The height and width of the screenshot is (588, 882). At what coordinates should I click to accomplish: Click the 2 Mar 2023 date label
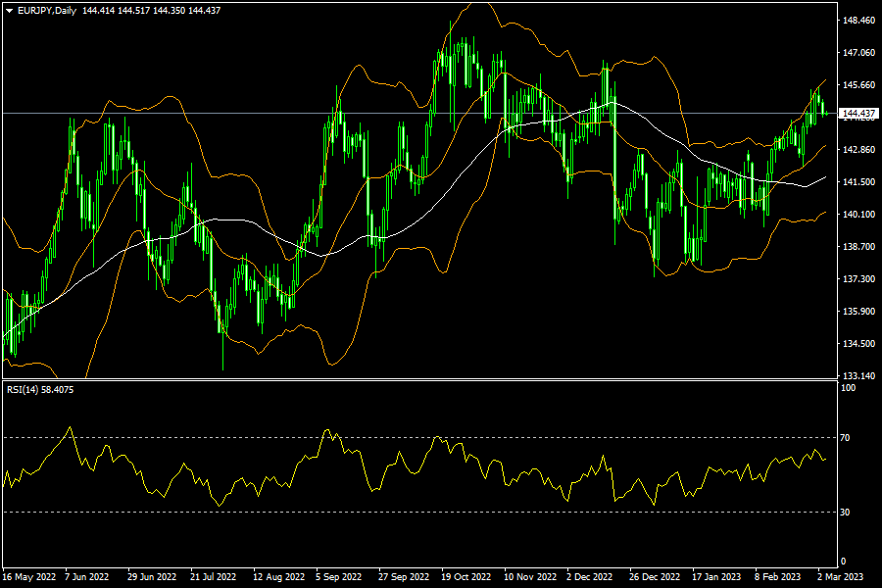(x=841, y=577)
